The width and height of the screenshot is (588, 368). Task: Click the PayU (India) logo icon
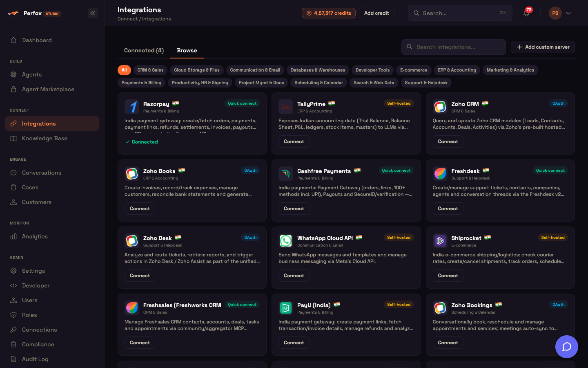(x=286, y=308)
